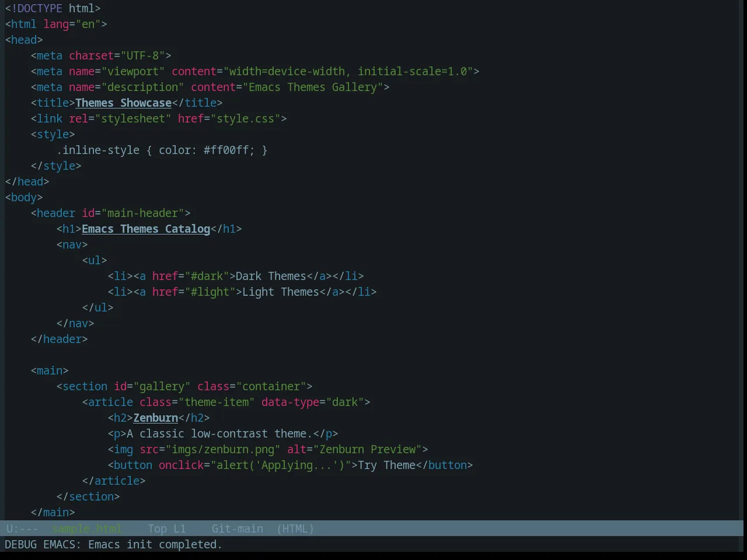Click the href="#dark" attribute
Image resolution: width=747 pixels, height=560 pixels.
(190, 276)
